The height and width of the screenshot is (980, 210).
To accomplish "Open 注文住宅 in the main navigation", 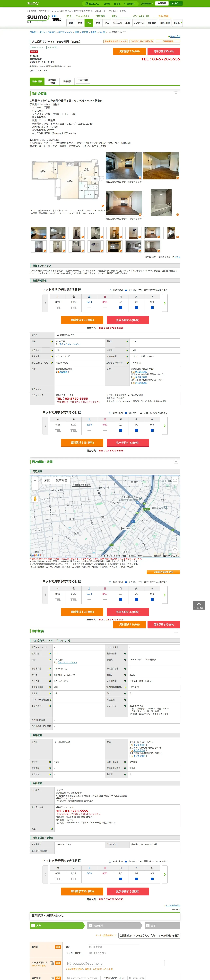I will click(117, 23).
